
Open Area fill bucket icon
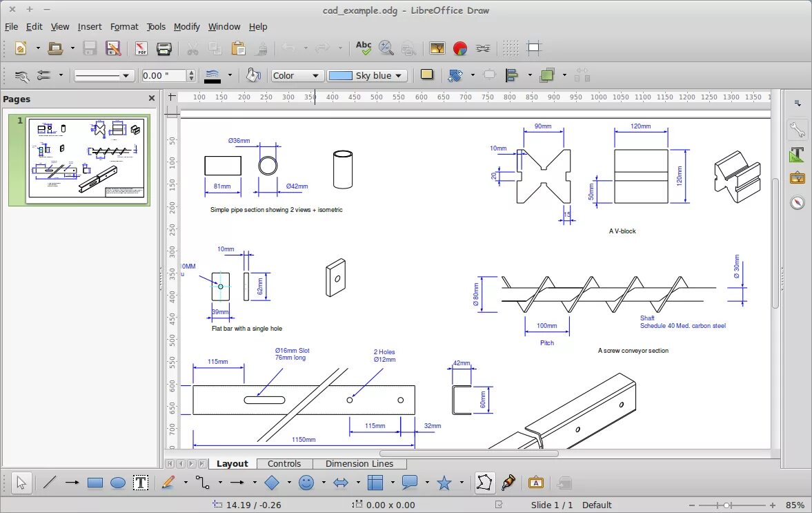coord(253,75)
